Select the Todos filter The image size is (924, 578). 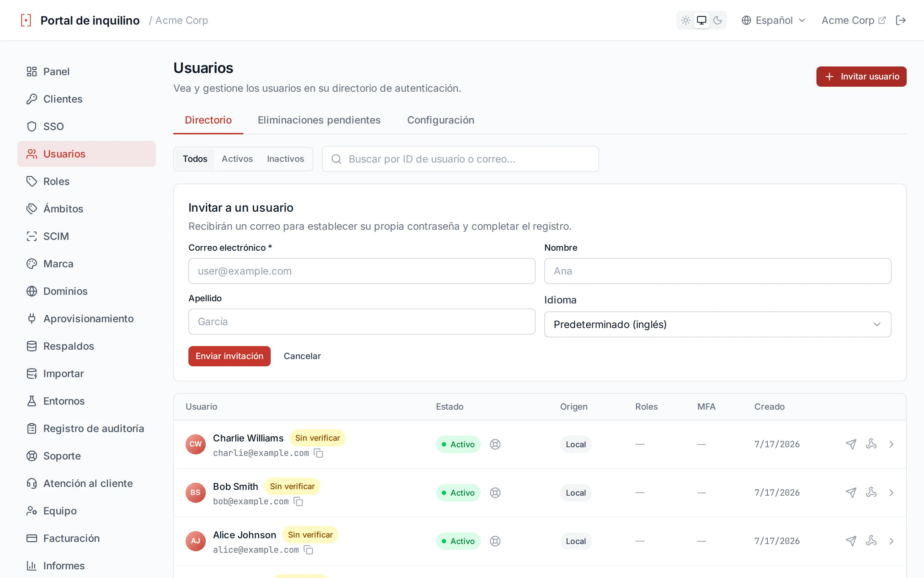tap(195, 159)
